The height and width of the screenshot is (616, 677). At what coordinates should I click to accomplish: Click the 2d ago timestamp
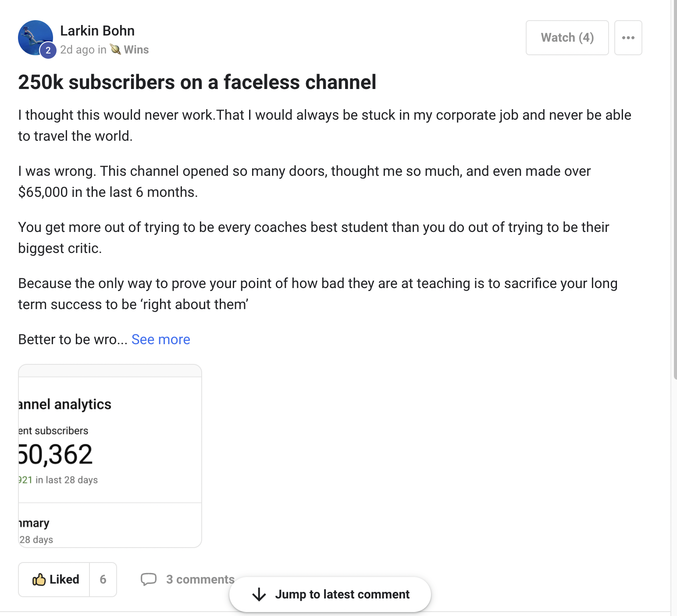pyautogui.click(x=77, y=50)
